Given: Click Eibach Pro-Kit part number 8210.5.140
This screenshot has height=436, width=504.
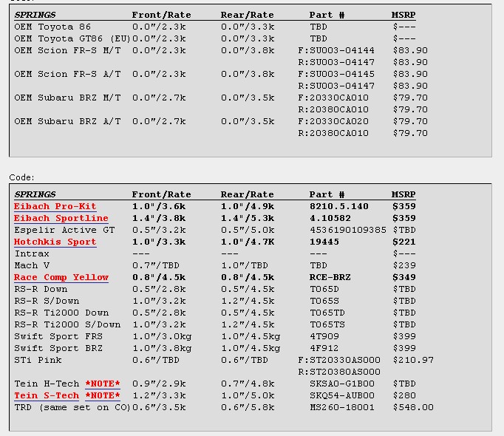Looking at the screenshot, I should click(x=339, y=206).
